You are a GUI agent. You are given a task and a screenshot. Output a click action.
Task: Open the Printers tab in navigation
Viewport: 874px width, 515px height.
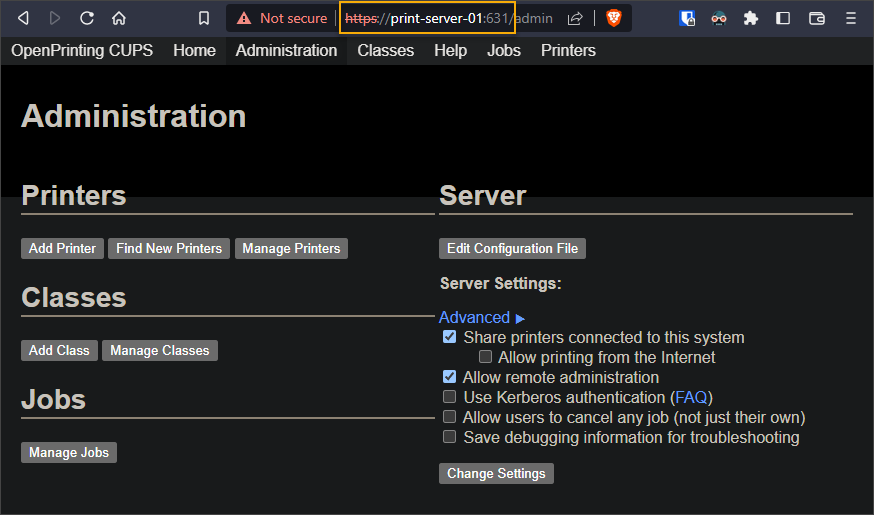[x=568, y=50]
